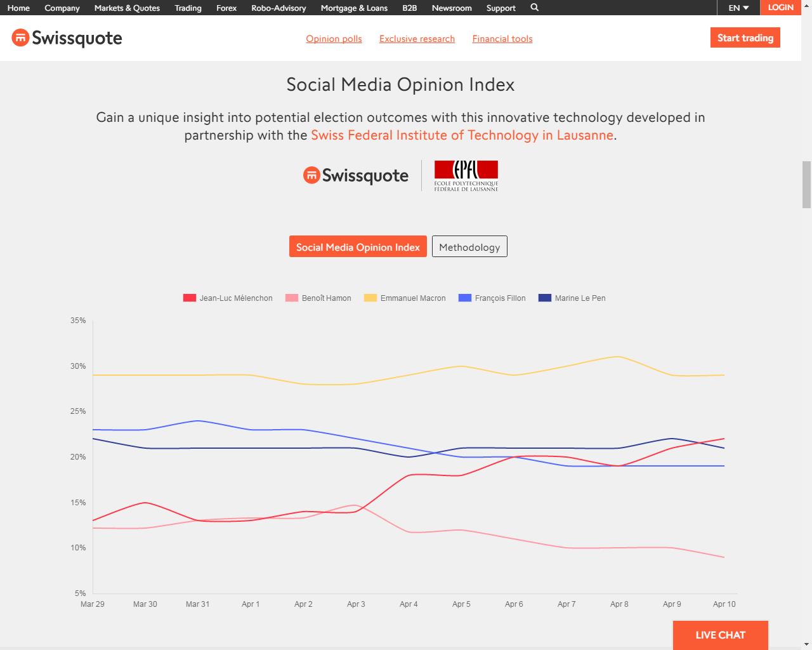Viewport: 812px width, 650px height.
Task: Open Robo-Advisory menu item
Action: pos(278,8)
